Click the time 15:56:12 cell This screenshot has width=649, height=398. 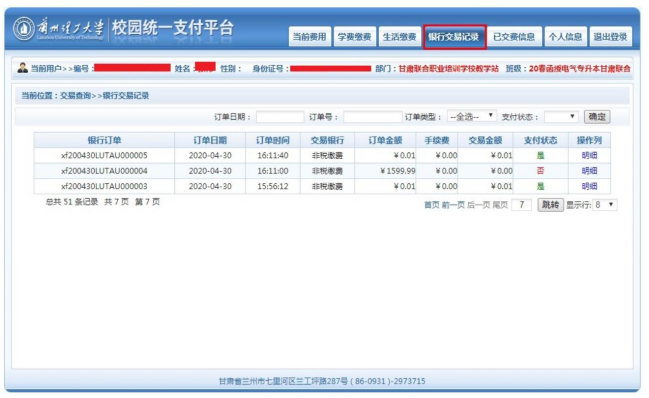pyautogui.click(x=273, y=186)
